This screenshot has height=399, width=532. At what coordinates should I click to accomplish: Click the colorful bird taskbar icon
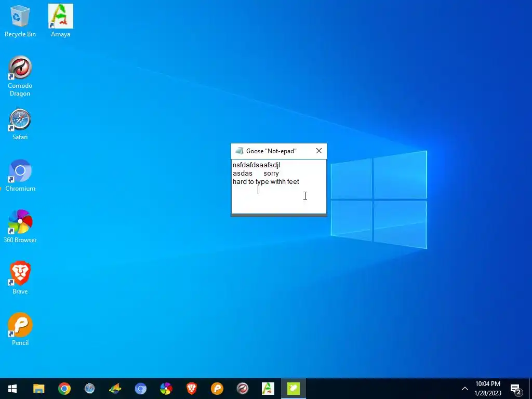[115, 389]
